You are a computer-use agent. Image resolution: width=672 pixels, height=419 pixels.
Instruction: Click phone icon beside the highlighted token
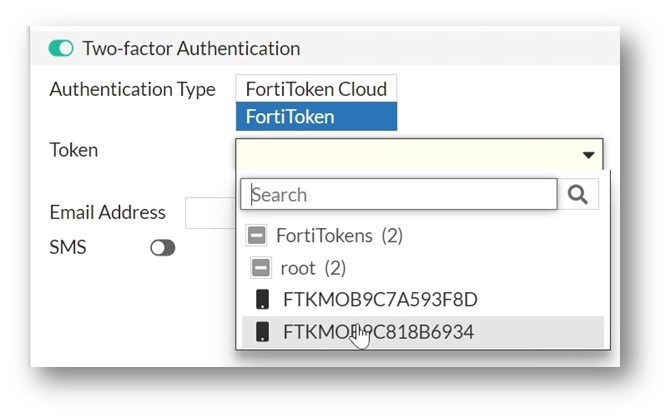(262, 332)
